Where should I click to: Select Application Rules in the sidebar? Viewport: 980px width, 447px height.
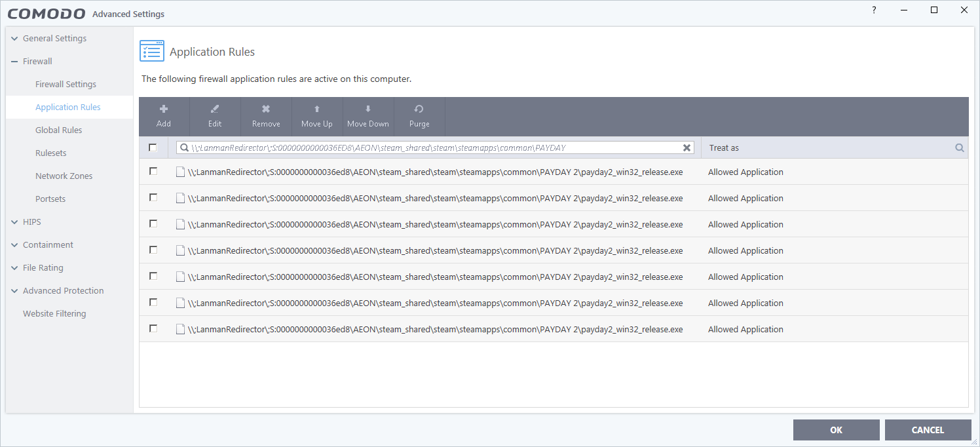click(68, 107)
